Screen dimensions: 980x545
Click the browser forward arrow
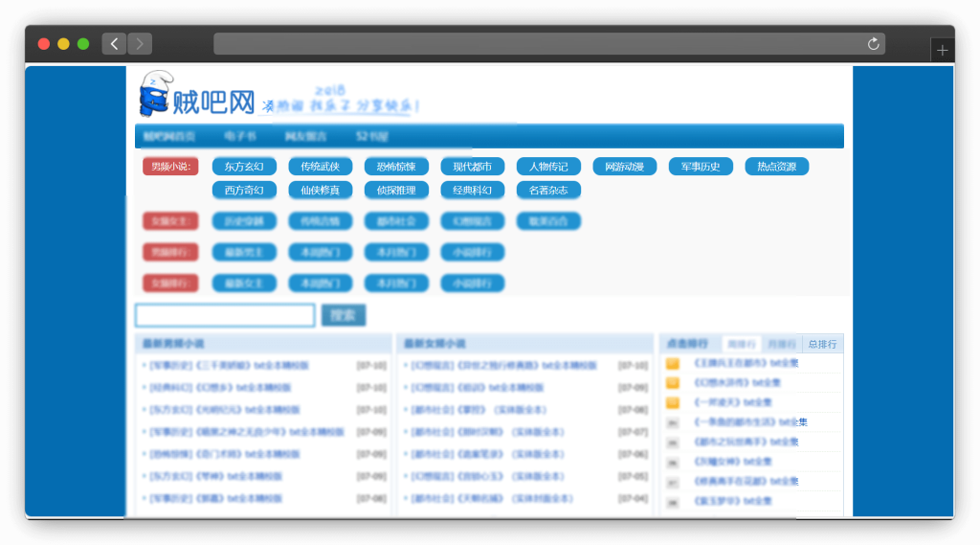(x=140, y=43)
